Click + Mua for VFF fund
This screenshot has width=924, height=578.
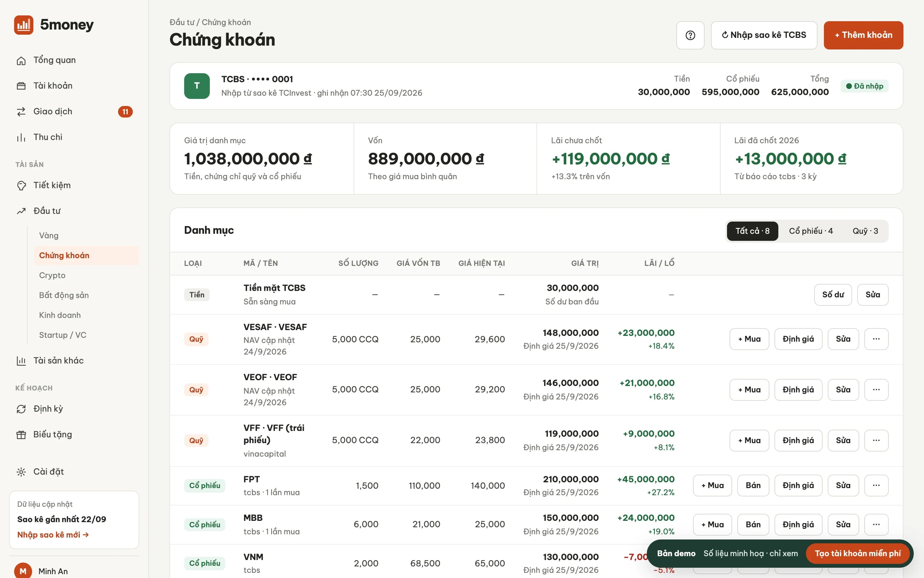749,440
